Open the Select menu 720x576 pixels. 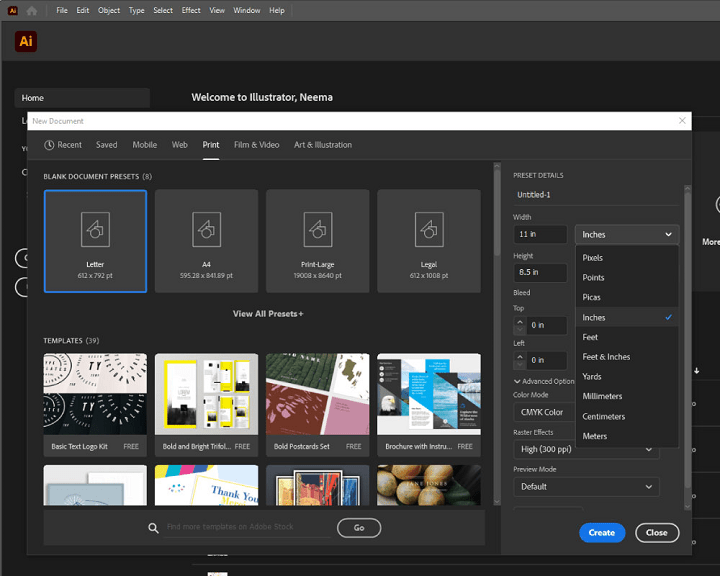[x=163, y=10]
